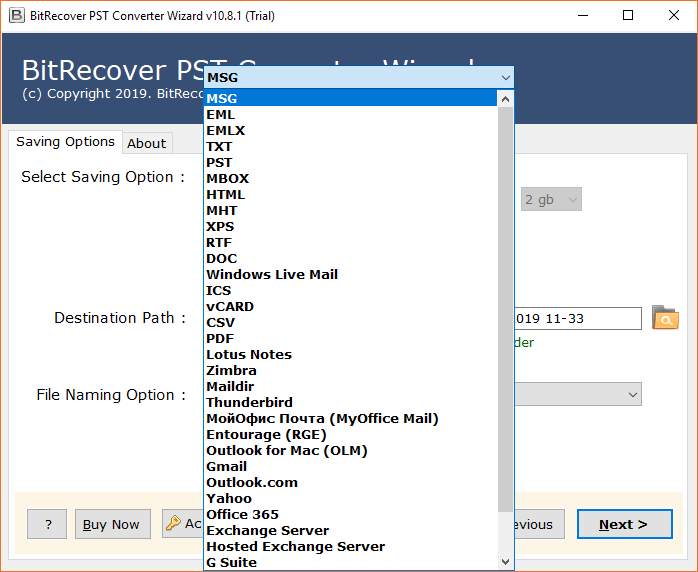Click the list scrollbar up arrow

pyautogui.click(x=505, y=99)
